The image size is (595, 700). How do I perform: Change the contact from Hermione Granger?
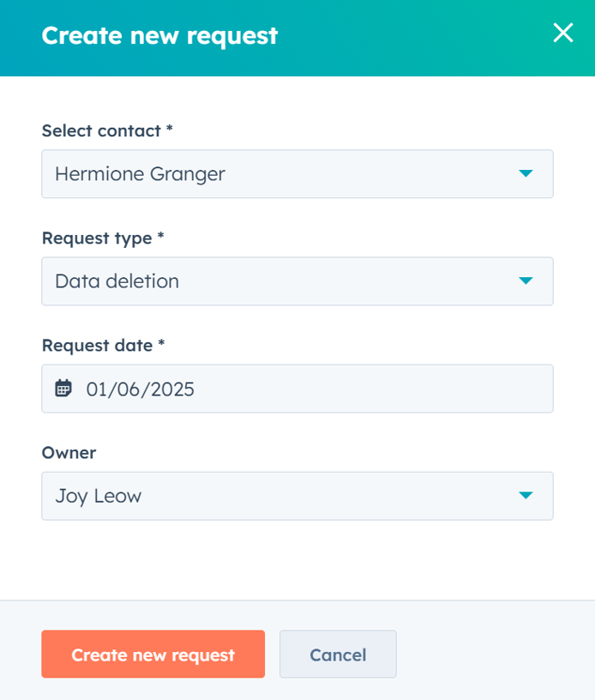(x=297, y=173)
